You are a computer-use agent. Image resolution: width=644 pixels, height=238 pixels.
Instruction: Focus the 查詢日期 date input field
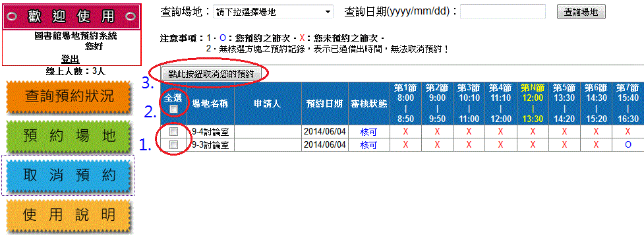point(503,12)
